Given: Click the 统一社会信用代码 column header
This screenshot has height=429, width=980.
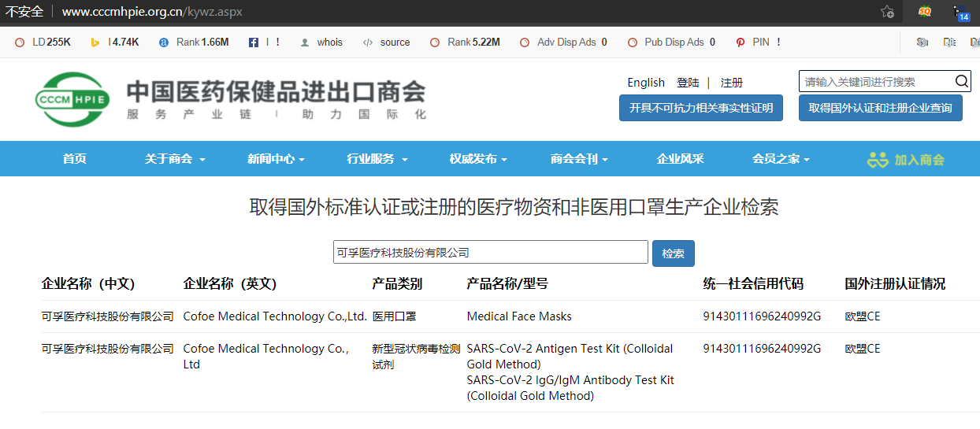Looking at the screenshot, I should coord(753,284).
